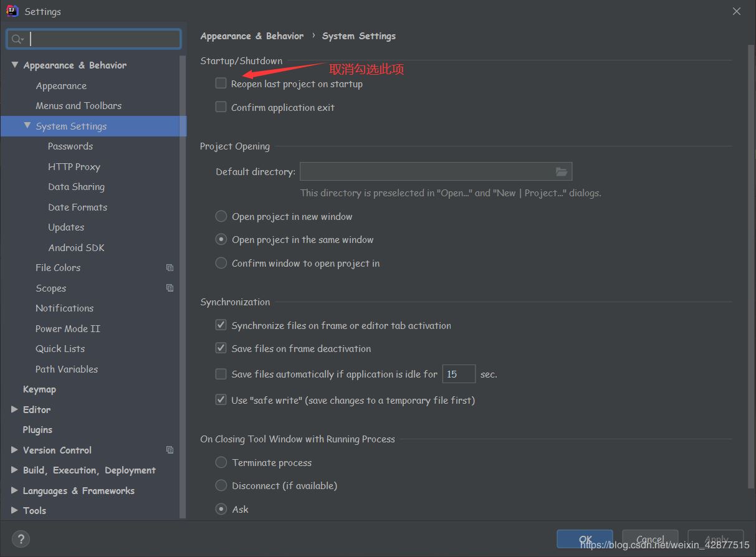Image resolution: width=756 pixels, height=557 pixels.
Task: Collapse the Appearance & Behavior section
Action: [15, 65]
